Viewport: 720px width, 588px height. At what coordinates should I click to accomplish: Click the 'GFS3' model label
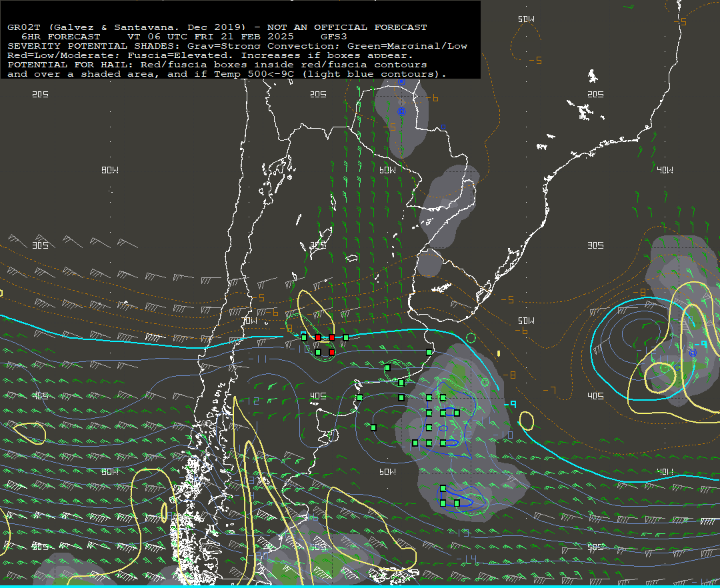tap(334, 37)
